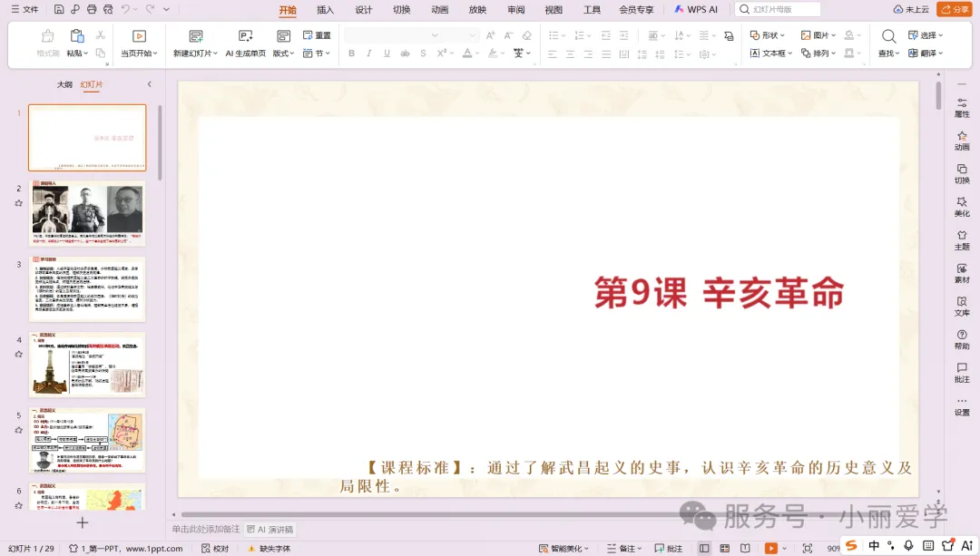Open the 主题 theme side panel
980x556 pixels.
[962, 239]
